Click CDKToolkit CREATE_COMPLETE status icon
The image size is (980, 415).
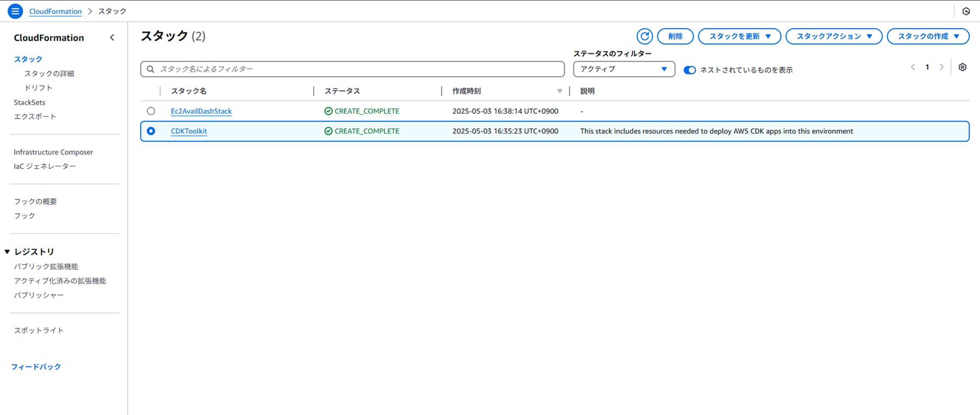tap(328, 131)
